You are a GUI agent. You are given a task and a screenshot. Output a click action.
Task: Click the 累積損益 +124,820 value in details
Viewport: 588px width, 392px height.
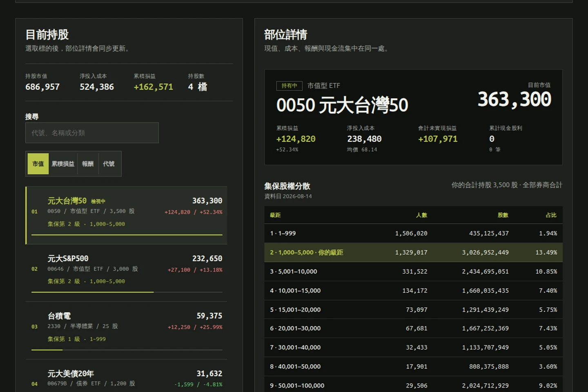(x=296, y=139)
